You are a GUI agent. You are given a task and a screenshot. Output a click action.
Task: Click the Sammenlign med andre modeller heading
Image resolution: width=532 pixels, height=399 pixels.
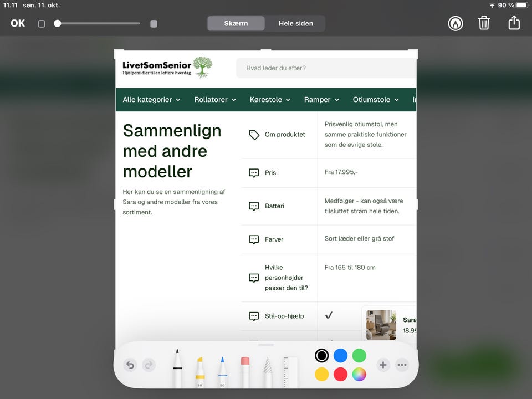pos(172,151)
